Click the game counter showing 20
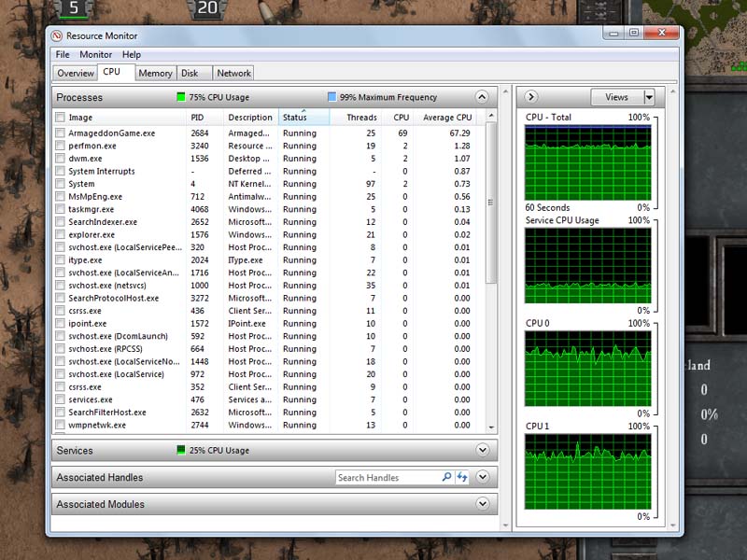The width and height of the screenshot is (747, 560). 207,8
